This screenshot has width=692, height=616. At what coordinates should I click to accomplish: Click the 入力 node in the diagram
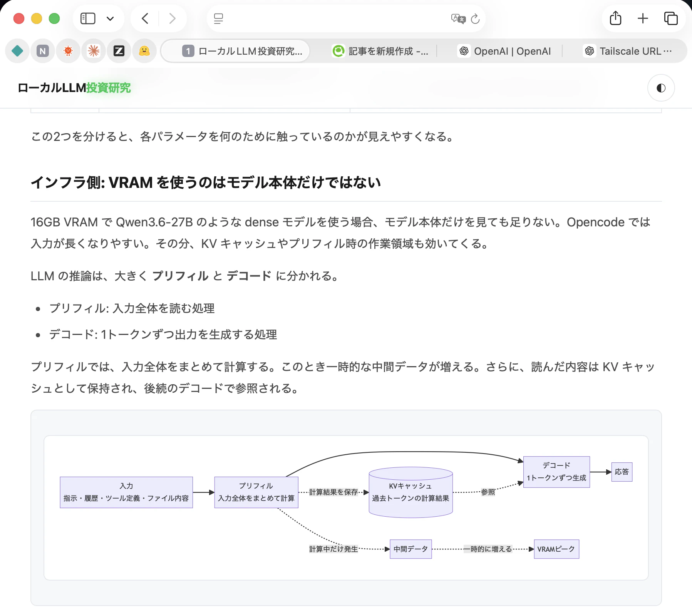coord(126,492)
